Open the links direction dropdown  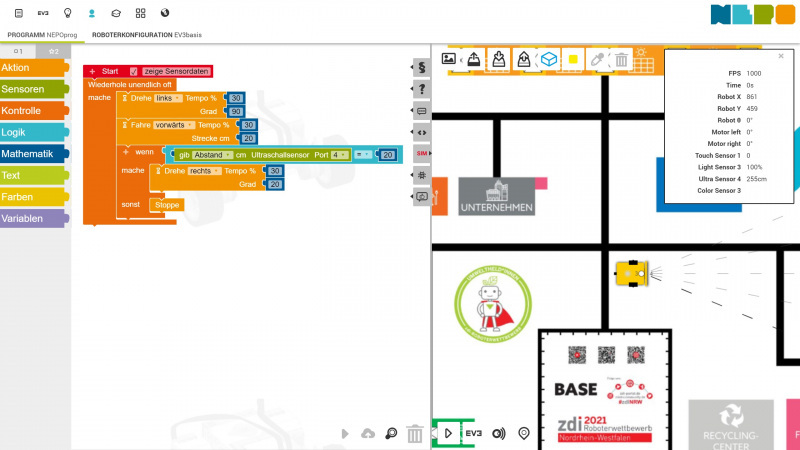point(167,98)
